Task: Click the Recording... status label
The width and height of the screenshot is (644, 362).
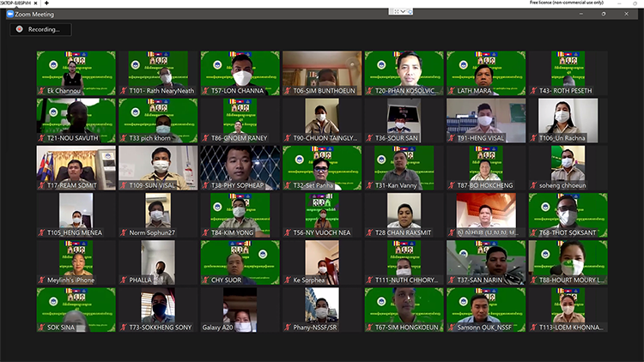Action: (x=45, y=29)
